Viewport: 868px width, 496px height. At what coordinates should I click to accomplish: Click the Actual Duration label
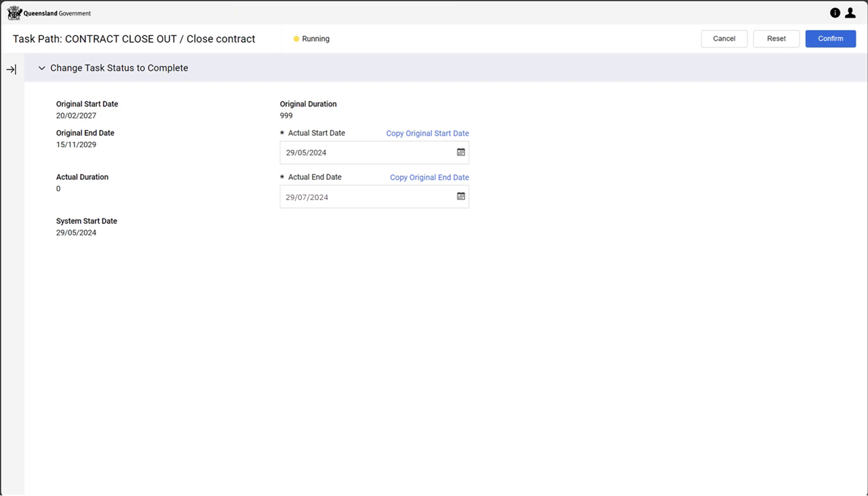82,177
